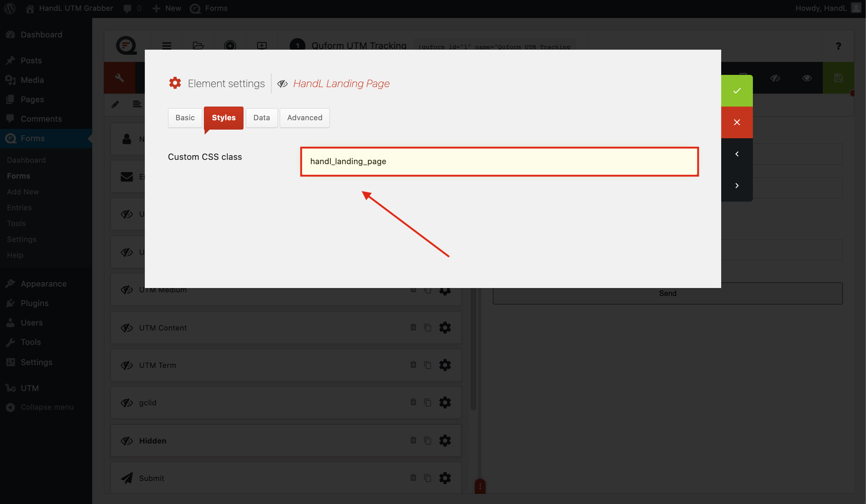Open the UTM sidebar menu
Screen dimensions: 866x504
[x=46, y=388]
